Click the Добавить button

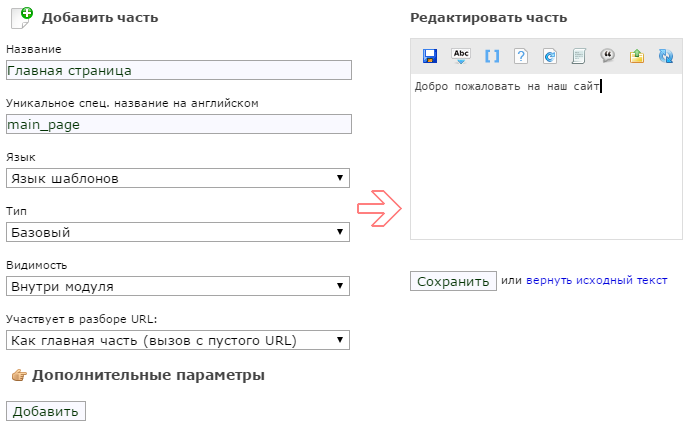[x=46, y=411]
